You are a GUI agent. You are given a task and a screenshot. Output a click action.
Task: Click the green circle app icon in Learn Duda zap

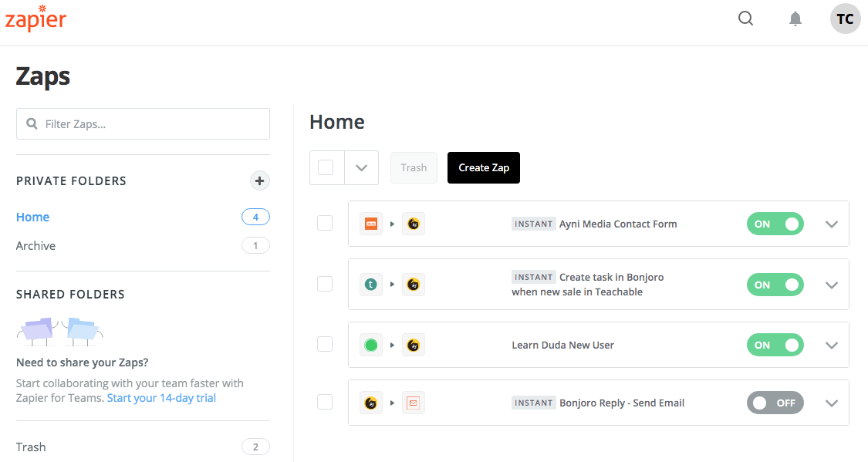371,346
